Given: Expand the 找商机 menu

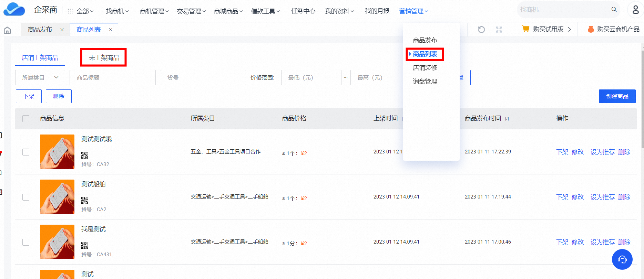Looking at the screenshot, I should [117, 11].
